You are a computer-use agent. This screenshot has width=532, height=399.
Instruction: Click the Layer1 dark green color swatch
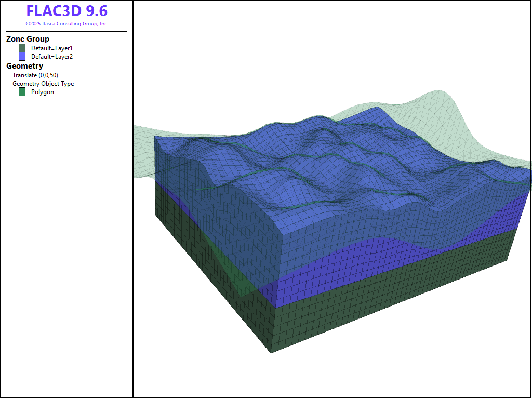[x=22, y=48]
